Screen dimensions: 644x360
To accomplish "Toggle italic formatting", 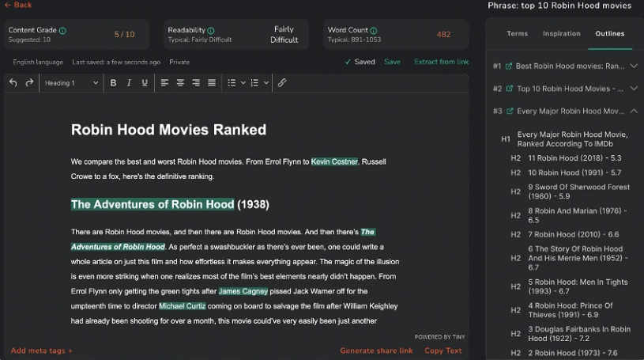I will (129, 83).
